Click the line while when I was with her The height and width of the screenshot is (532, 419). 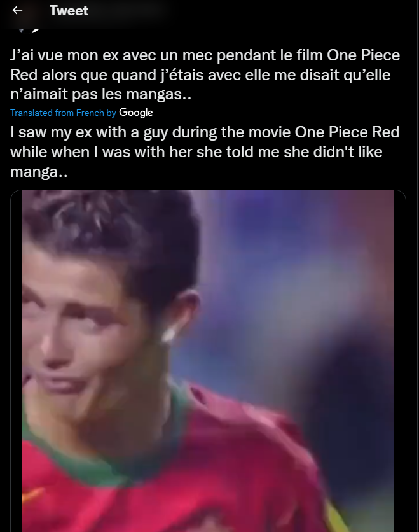pyautogui.click(x=196, y=152)
